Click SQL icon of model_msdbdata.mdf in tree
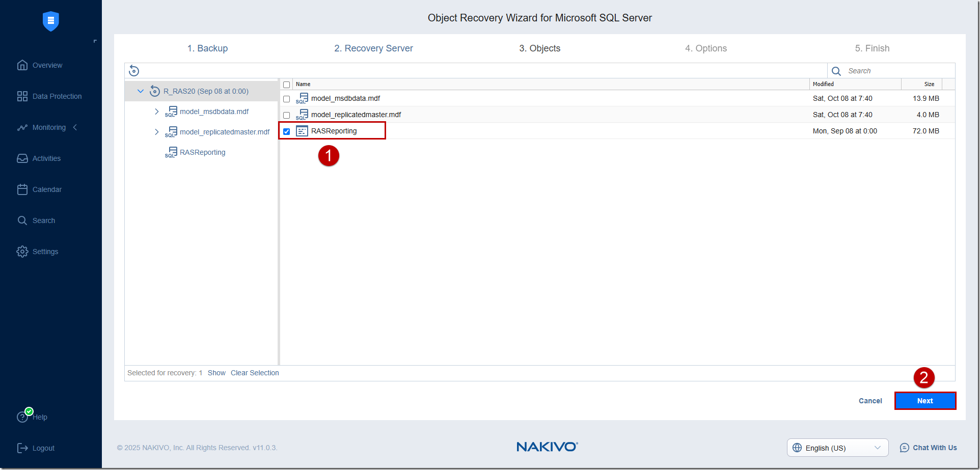980x470 pixels. point(171,112)
